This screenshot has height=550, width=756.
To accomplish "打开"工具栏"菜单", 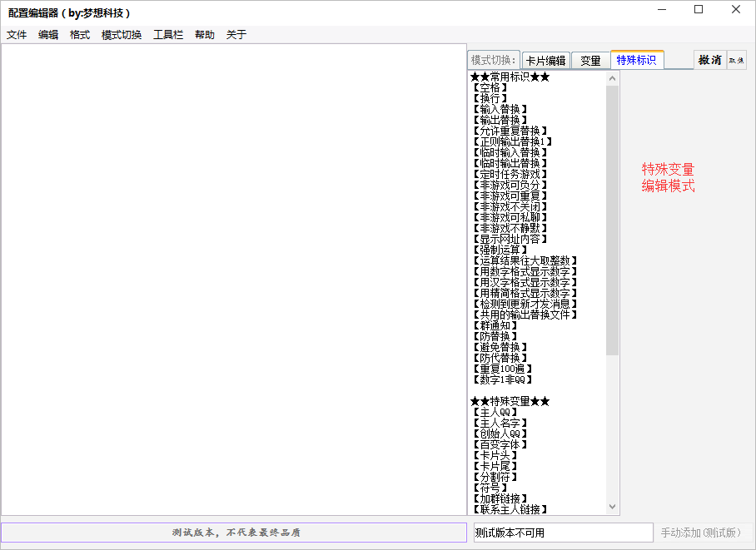I will coord(167,34).
